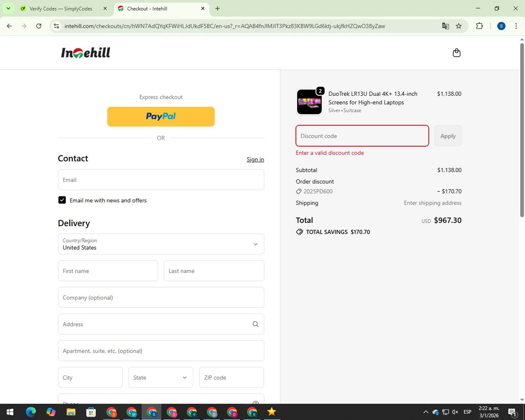Click the Total amount $967.30
This screenshot has width=525, height=420.
pyautogui.click(x=448, y=220)
